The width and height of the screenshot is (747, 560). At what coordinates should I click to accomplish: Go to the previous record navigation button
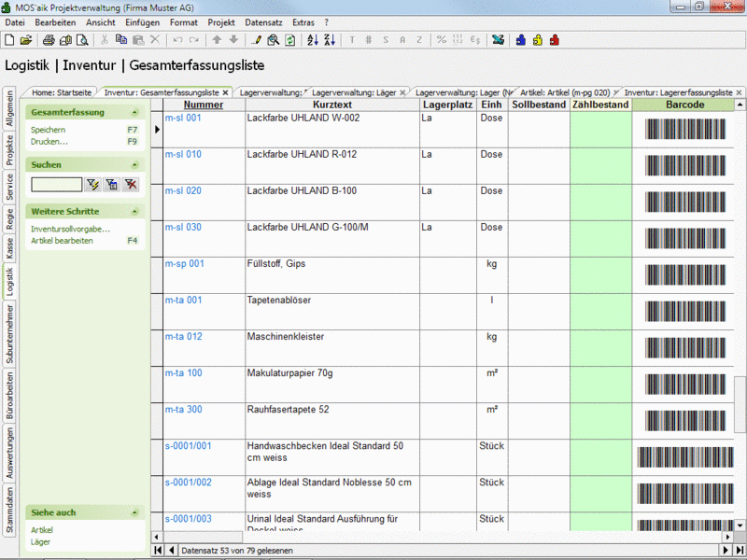[x=171, y=550]
